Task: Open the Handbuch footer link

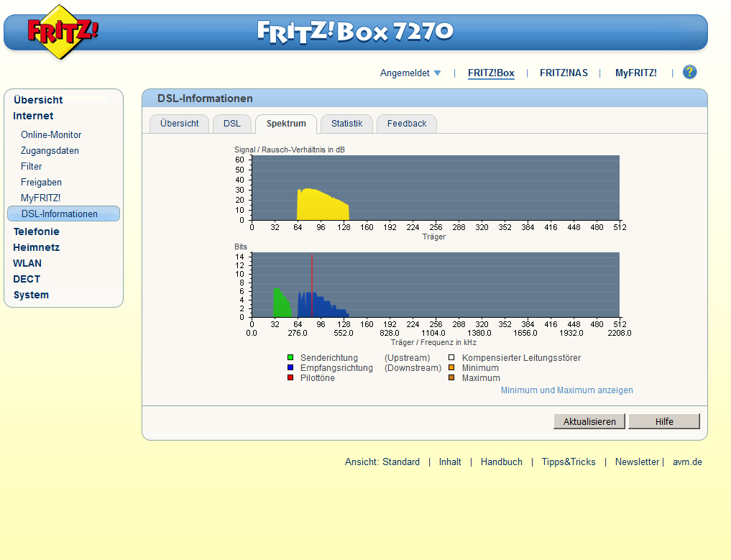Action: click(502, 462)
